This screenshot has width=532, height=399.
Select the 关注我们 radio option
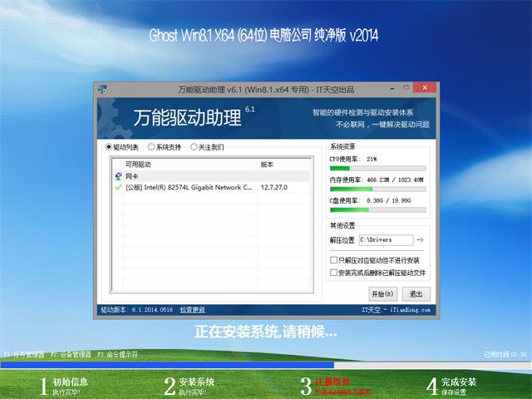(195, 147)
